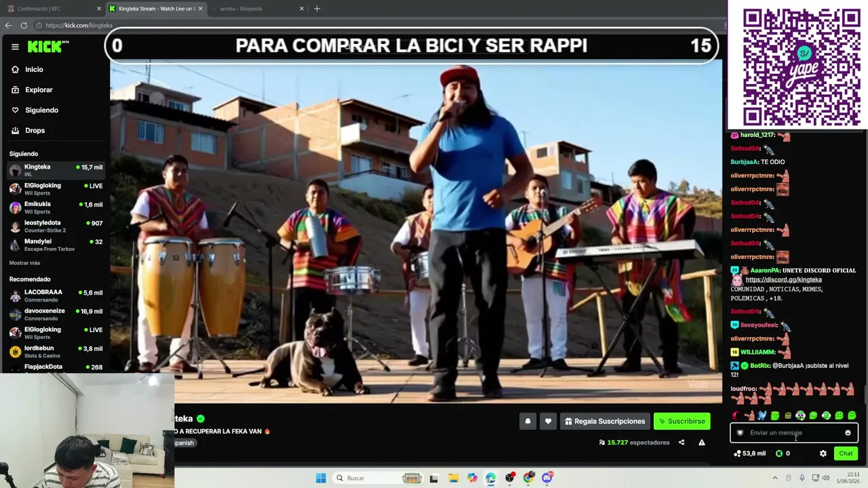
Task: Insert the blue W emote from quick row
Action: tap(762, 415)
